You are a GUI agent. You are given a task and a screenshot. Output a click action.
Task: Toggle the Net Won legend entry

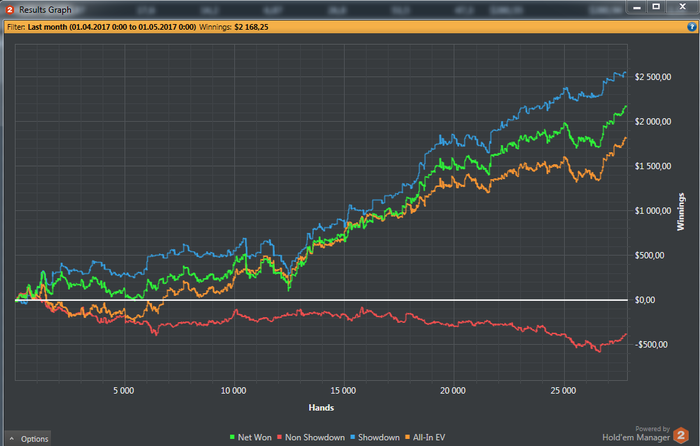click(250, 438)
